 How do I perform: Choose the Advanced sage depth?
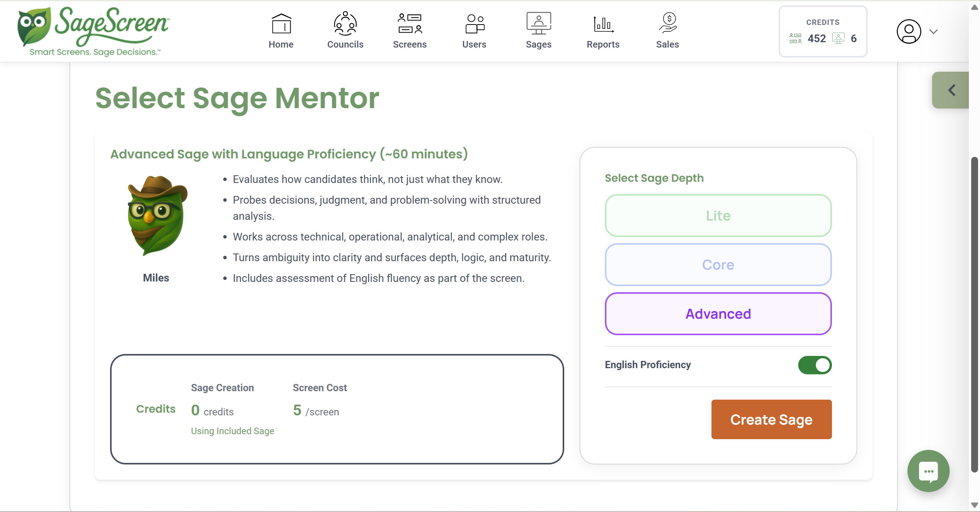point(718,314)
